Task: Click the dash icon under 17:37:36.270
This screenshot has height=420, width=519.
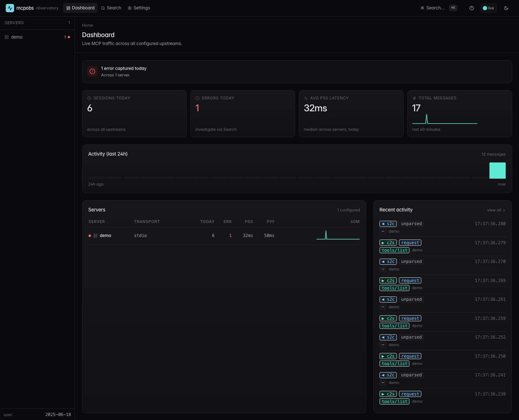Action: pyautogui.click(x=383, y=269)
